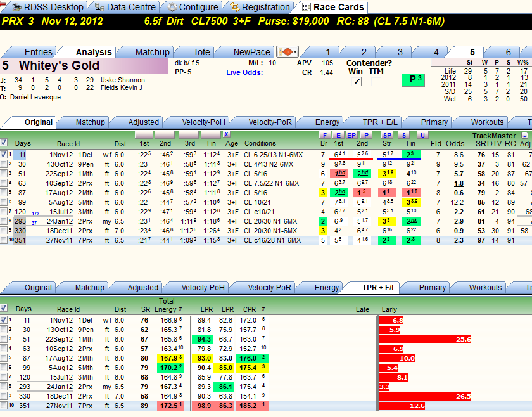Toggle the E running-style filter button
This screenshot has width=532, height=417.
tap(338, 135)
